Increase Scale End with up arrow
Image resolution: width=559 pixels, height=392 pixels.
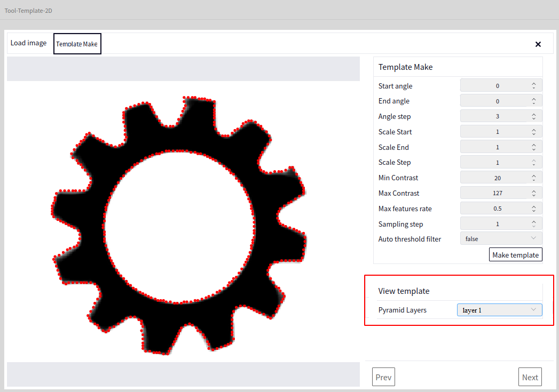point(534,145)
